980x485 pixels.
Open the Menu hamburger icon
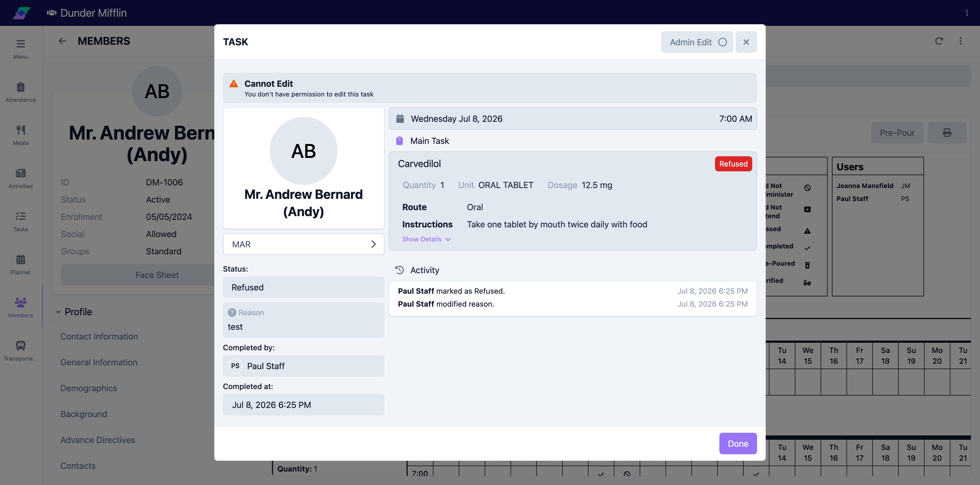coord(20,44)
